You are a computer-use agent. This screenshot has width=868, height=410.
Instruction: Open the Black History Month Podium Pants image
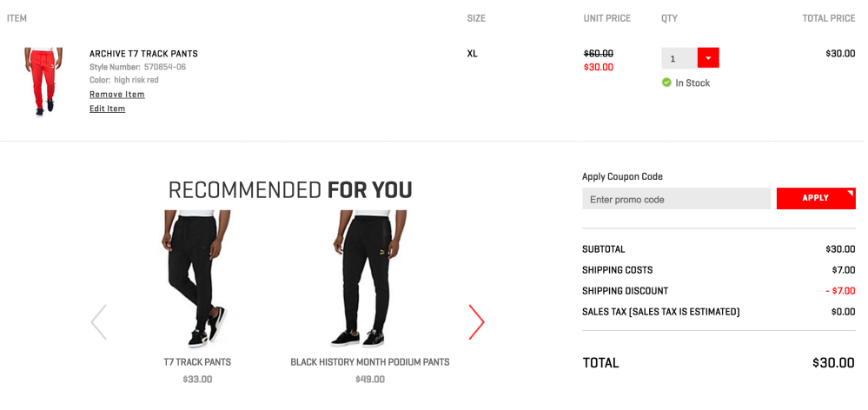click(x=369, y=278)
